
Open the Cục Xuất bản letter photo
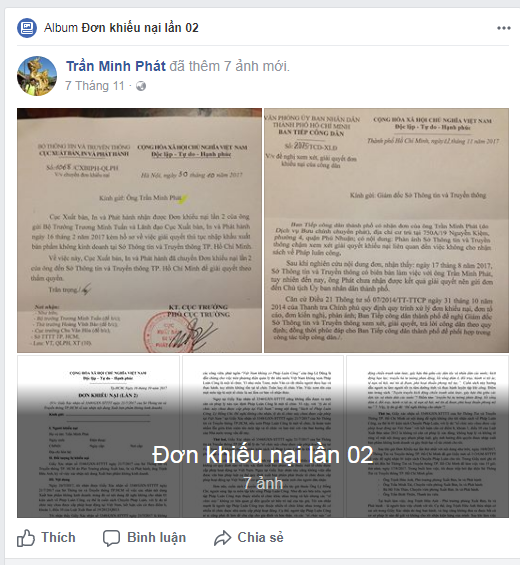point(139,230)
